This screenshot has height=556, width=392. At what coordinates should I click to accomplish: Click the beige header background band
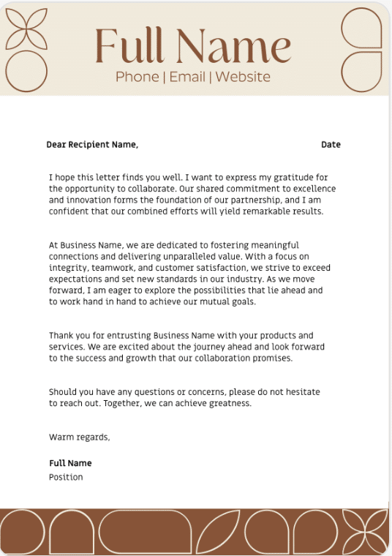click(x=195, y=48)
